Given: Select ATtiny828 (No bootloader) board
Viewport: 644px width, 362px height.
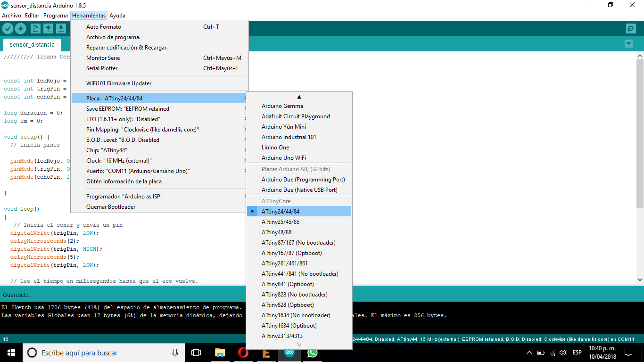Looking at the screenshot, I should pos(299,295).
